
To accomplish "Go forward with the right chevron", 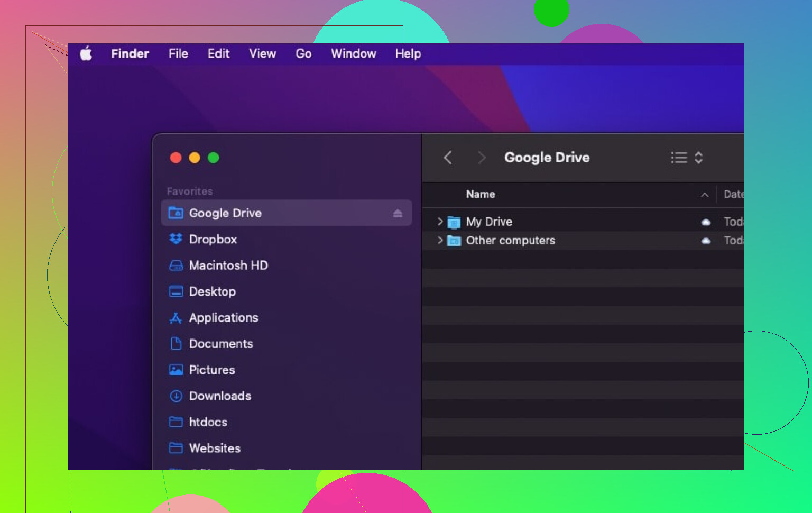I will coord(481,158).
